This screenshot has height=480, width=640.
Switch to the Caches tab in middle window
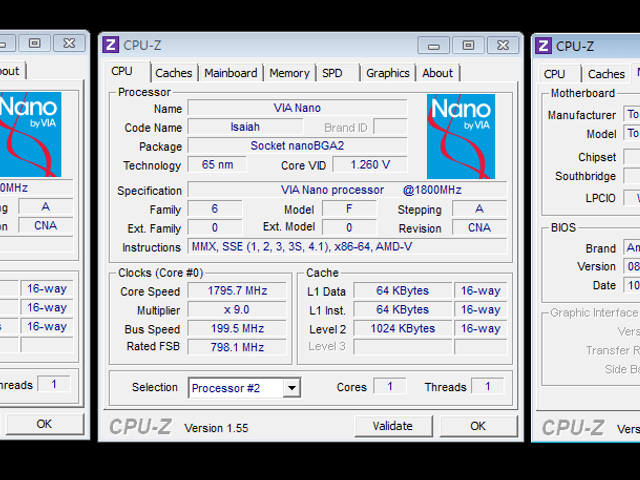click(173, 73)
